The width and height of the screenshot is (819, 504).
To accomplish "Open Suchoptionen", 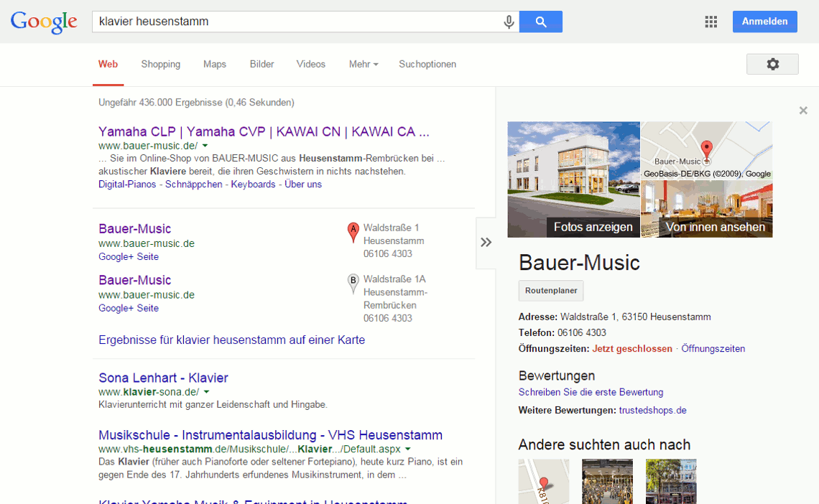I will tap(427, 64).
